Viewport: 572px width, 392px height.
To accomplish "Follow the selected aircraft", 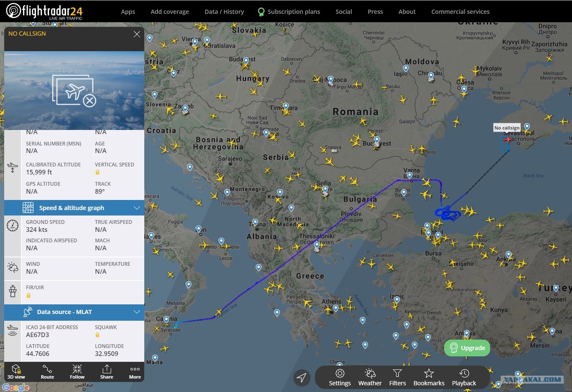I will pyautogui.click(x=77, y=372).
